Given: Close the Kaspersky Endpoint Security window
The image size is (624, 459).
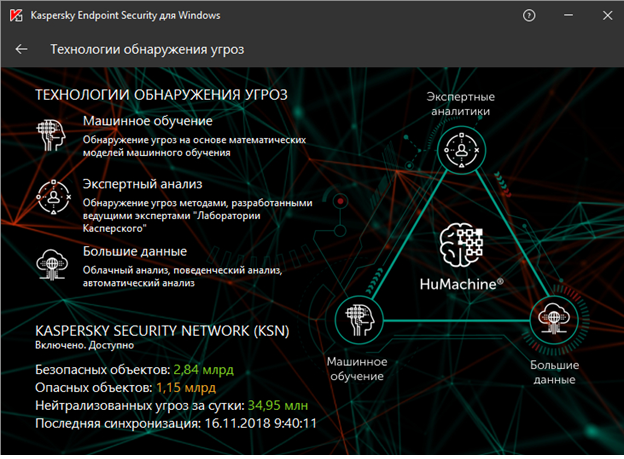Looking at the screenshot, I should point(607,16).
